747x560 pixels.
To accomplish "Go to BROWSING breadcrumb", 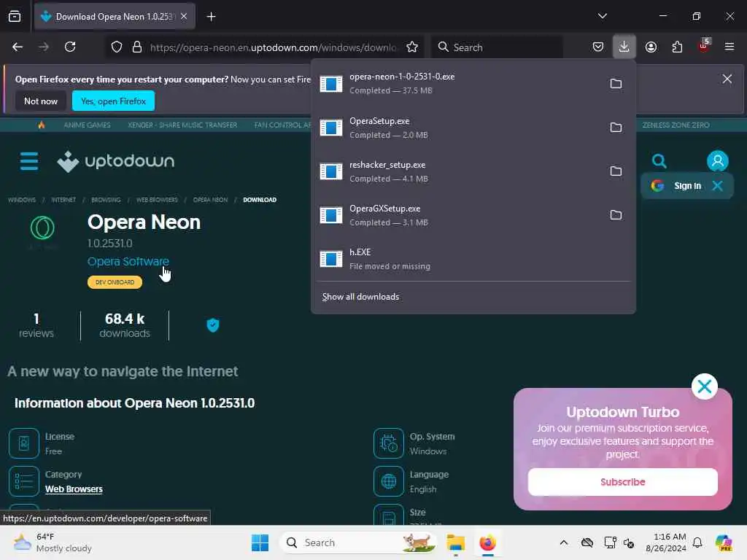I will click(106, 200).
